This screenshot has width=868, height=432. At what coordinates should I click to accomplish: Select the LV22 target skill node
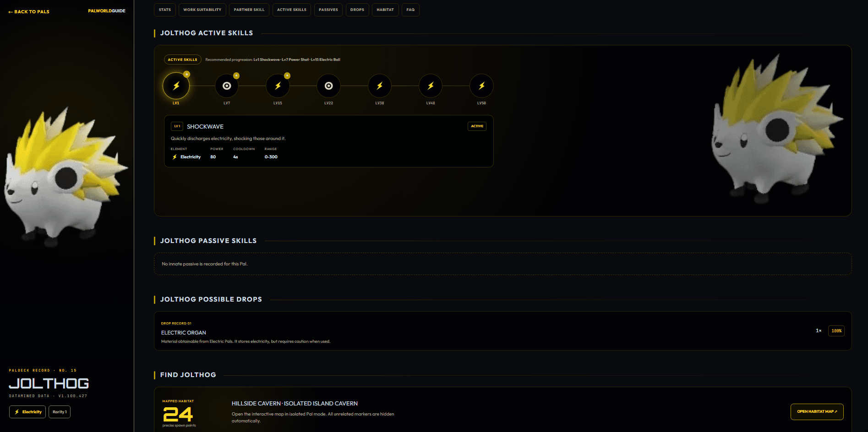[328, 86]
